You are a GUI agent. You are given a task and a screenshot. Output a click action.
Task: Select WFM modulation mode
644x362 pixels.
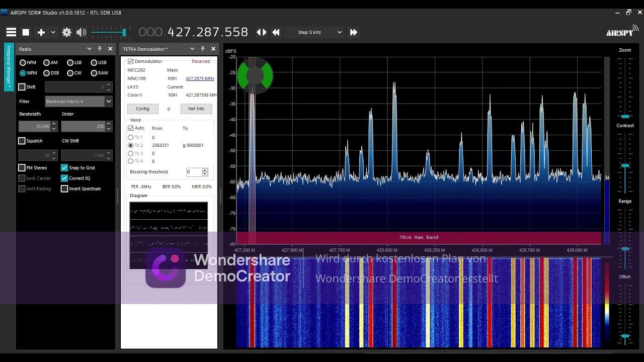28,73
